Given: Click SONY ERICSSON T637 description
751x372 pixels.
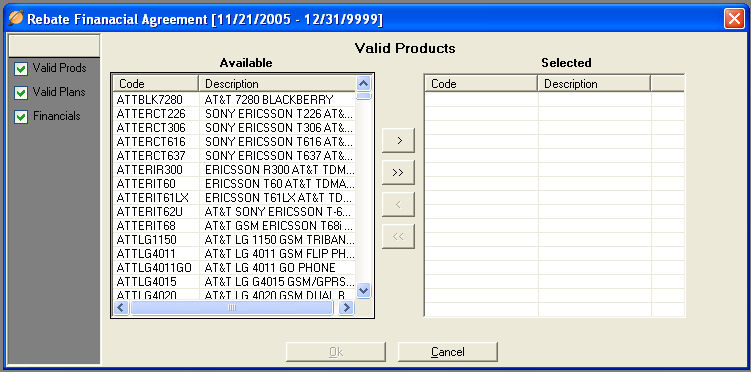Looking at the screenshot, I should click(x=279, y=156).
